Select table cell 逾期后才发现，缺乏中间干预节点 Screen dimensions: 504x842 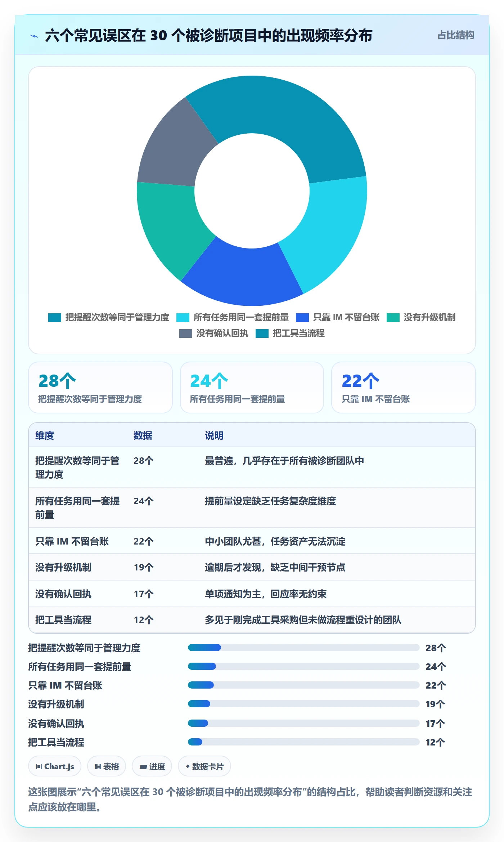[275, 567]
